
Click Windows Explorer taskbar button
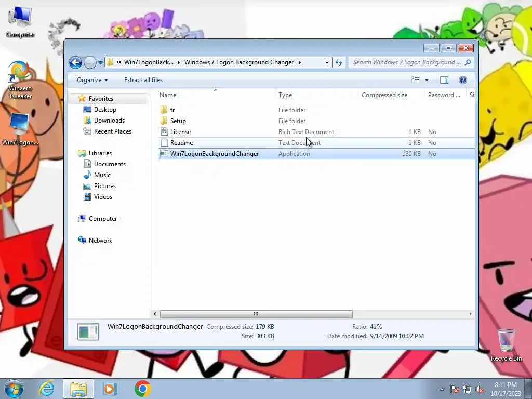coord(78,389)
